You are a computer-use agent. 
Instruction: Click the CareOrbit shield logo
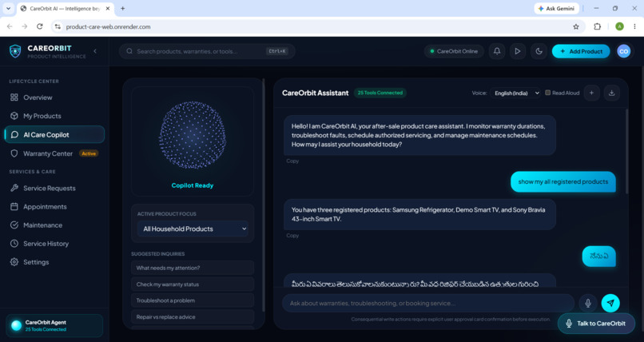(15, 51)
